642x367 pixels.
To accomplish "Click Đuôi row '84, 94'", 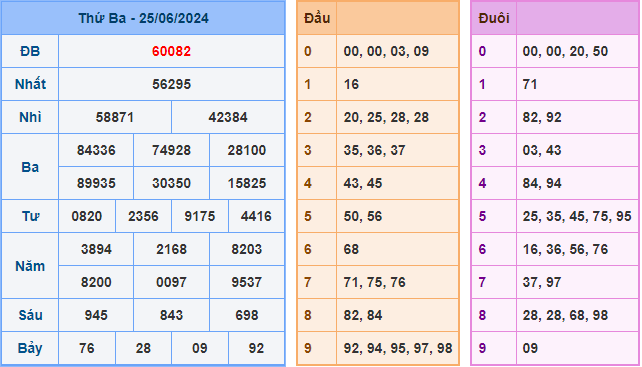I will point(542,184).
